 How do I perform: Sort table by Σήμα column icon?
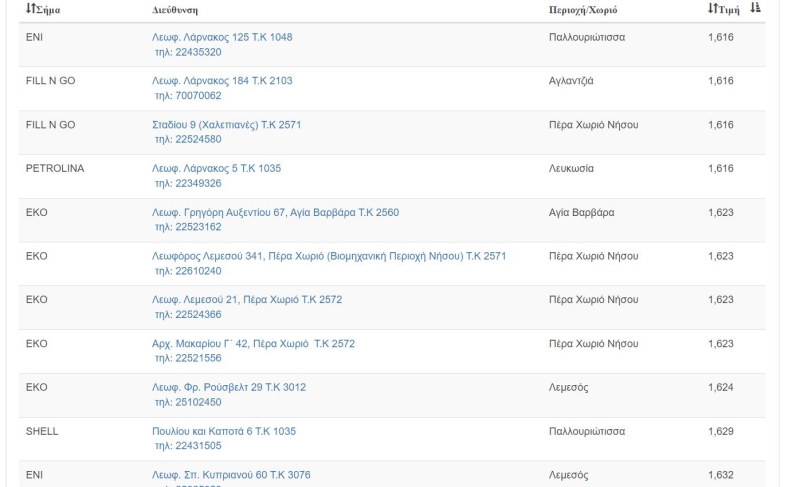coord(31,8)
